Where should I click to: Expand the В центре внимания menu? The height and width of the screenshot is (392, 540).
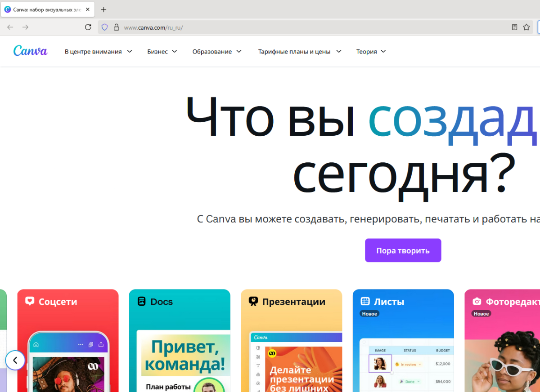click(99, 52)
